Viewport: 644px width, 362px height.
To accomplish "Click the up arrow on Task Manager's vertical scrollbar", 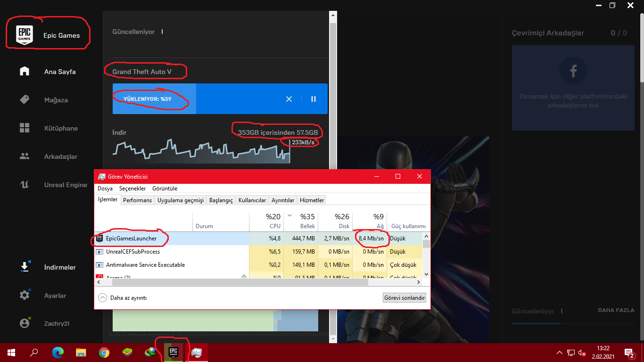I will point(427,236).
